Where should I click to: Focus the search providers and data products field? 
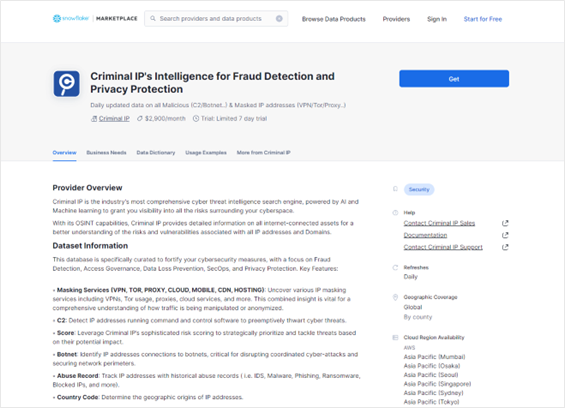pyautogui.click(x=216, y=18)
